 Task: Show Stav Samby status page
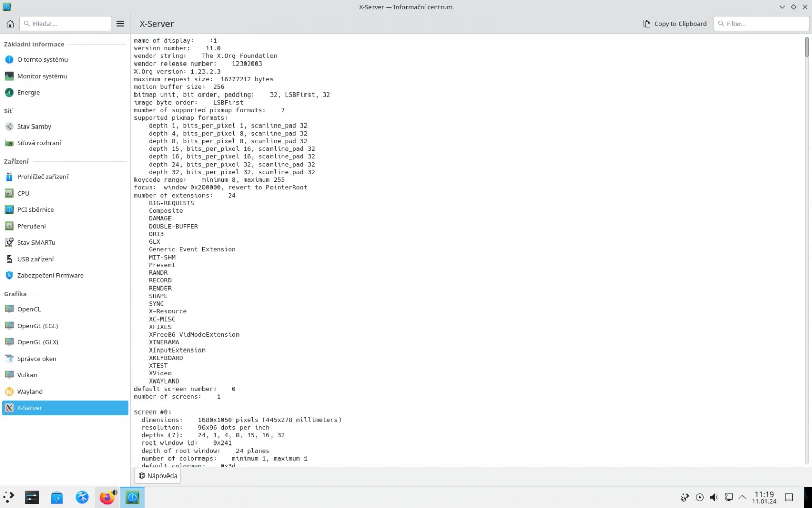pos(65,126)
